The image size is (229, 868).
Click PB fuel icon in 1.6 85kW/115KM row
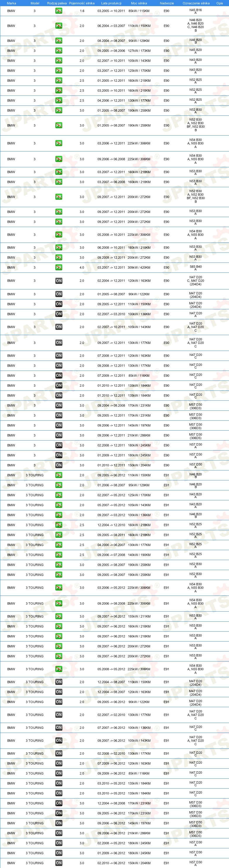(59, 11)
